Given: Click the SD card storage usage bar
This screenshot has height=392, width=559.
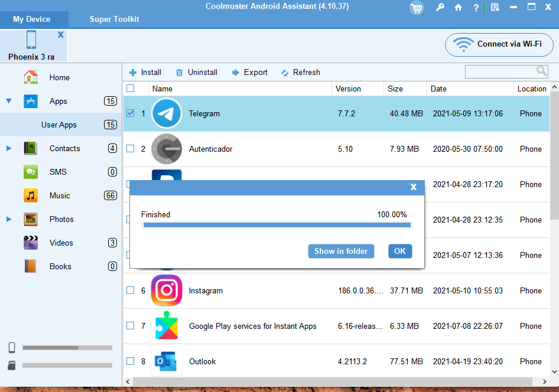Looking at the screenshot, I should tap(67, 365).
